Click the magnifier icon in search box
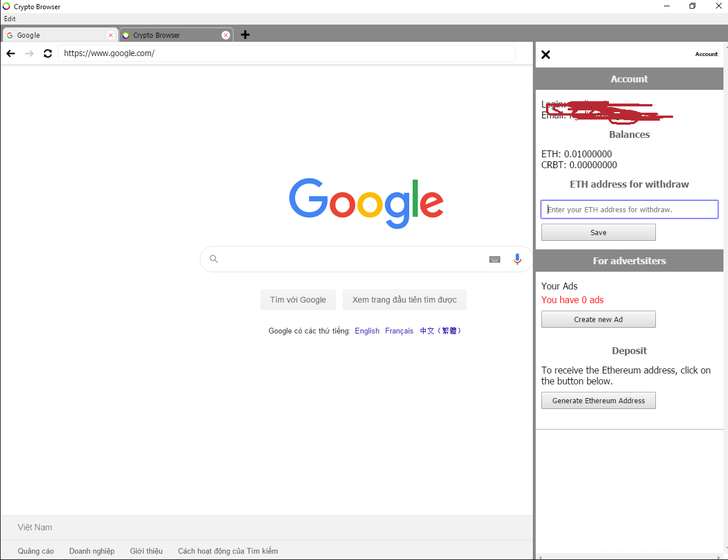 (x=213, y=259)
